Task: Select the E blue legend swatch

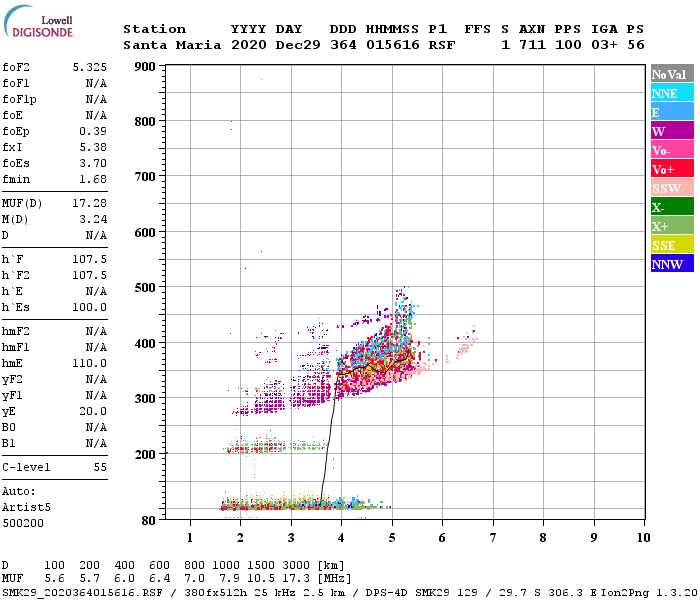Action: coord(672,112)
